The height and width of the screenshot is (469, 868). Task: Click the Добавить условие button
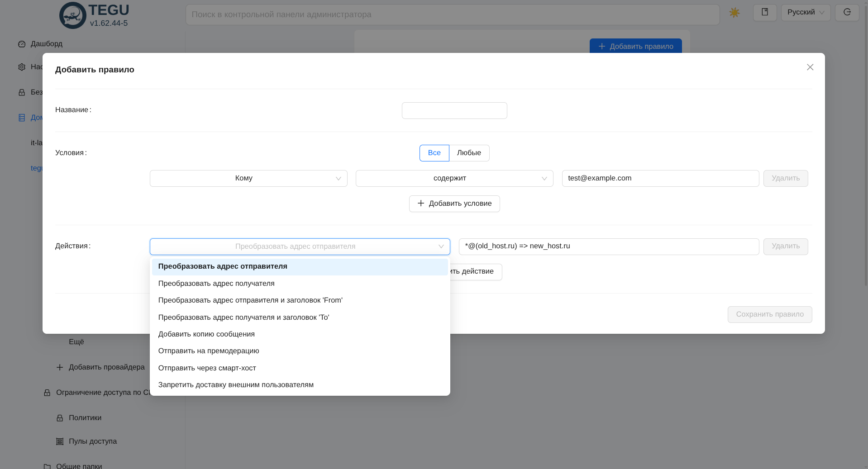coord(454,204)
